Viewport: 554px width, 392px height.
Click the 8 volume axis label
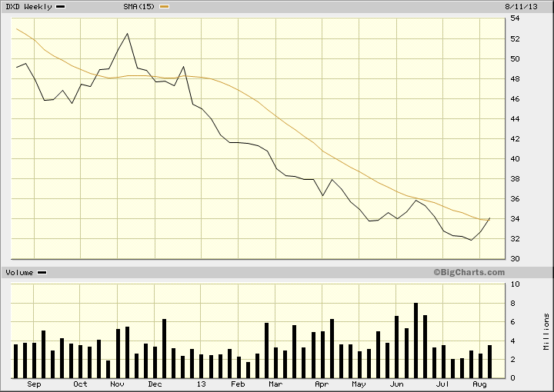(512, 304)
